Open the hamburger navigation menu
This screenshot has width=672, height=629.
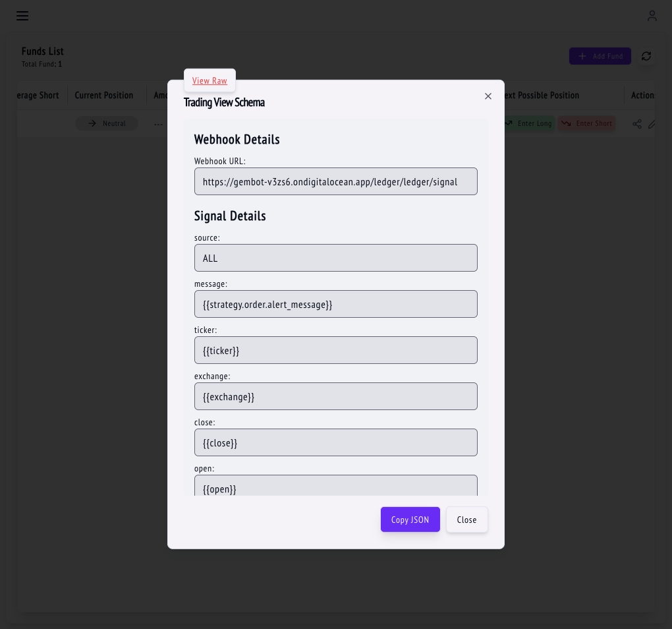pos(22,16)
